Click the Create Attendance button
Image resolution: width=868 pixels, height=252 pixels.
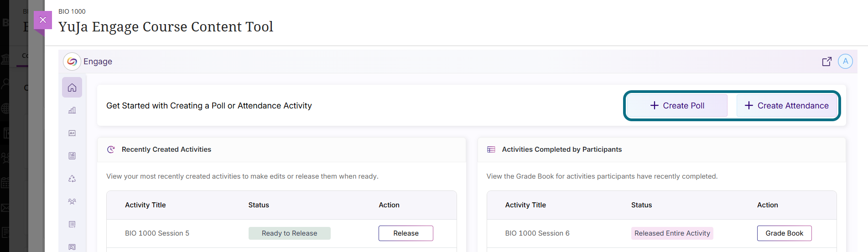tap(787, 106)
